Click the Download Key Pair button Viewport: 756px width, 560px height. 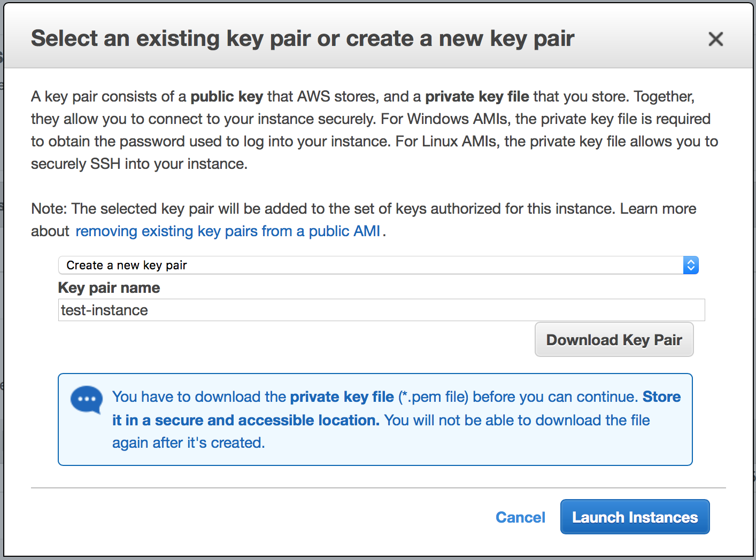(614, 340)
